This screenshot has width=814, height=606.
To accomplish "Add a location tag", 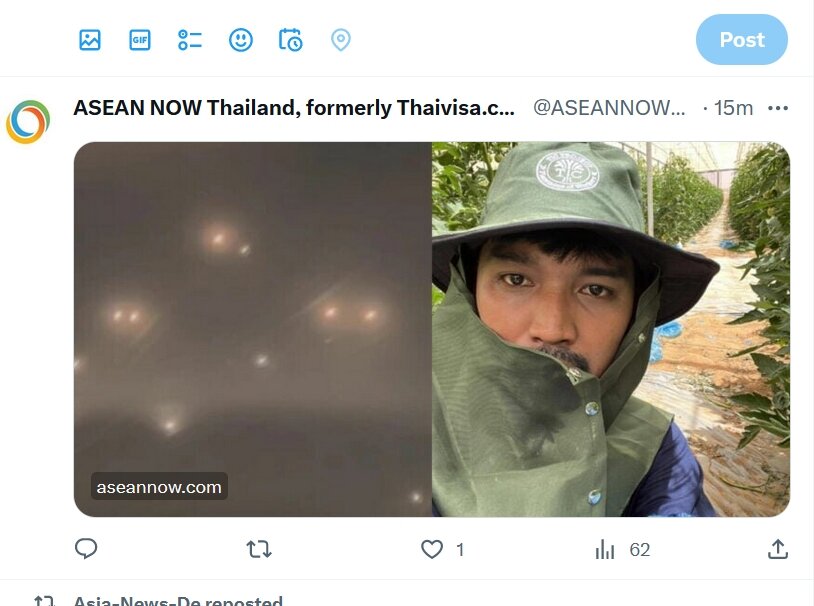I will click(x=341, y=40).
